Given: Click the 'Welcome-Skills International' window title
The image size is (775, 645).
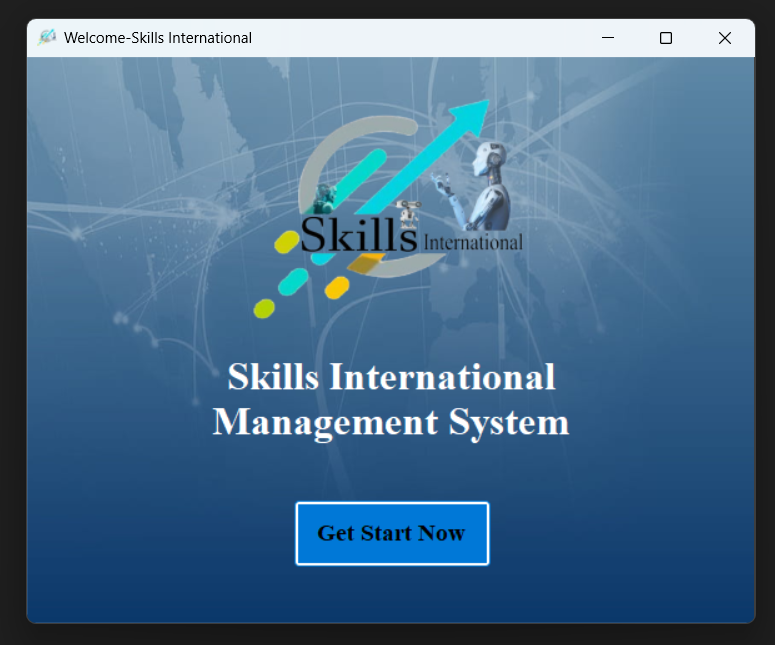Looking at the screenshot, I should 158,38.
